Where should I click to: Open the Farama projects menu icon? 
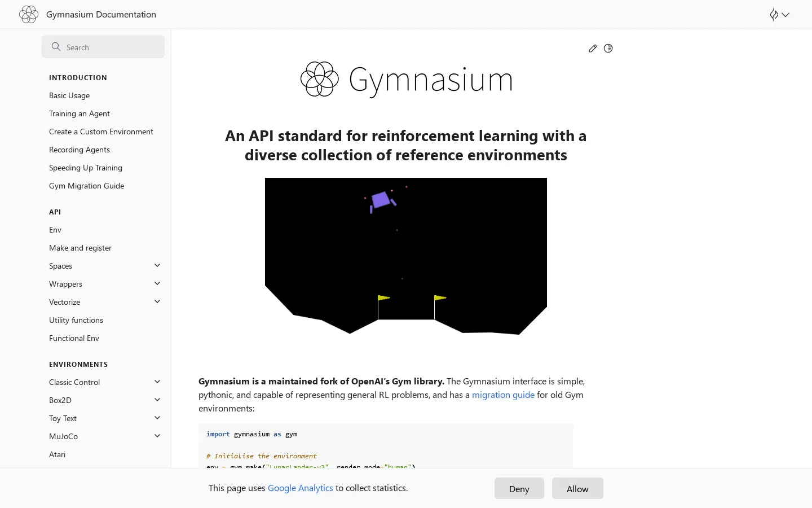point(779,15)
